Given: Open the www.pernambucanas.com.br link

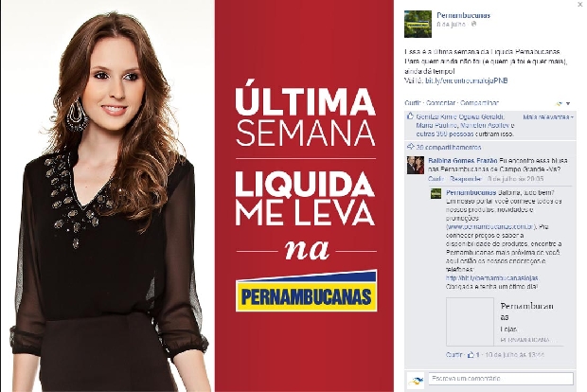Looking at the screenshot, I should point(490,227).
